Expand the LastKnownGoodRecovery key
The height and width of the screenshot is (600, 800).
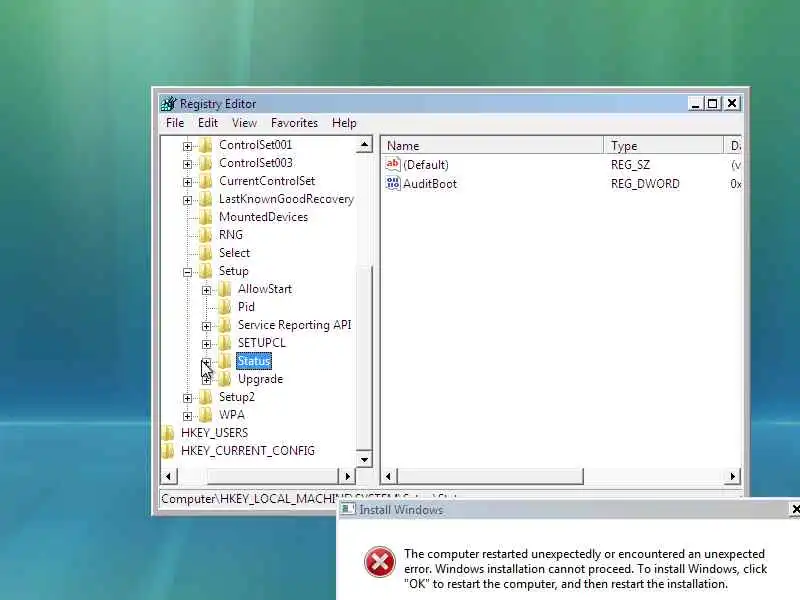[x=187, y=200]
